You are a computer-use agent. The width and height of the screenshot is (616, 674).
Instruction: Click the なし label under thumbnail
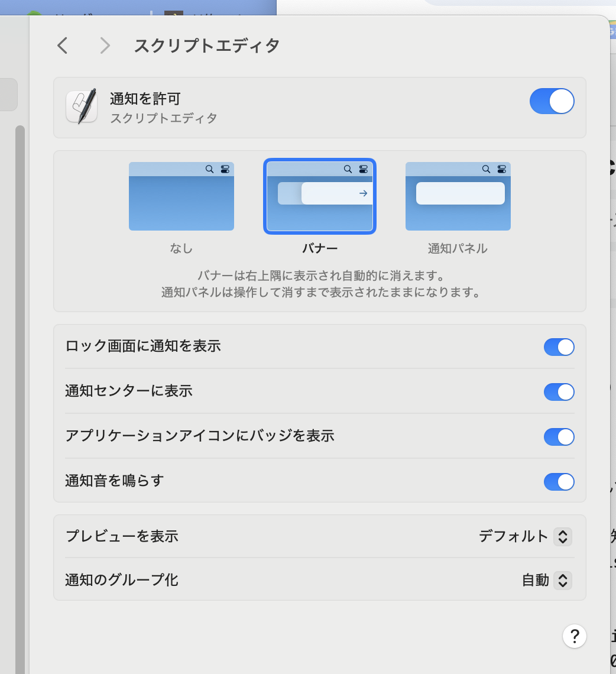181,248
